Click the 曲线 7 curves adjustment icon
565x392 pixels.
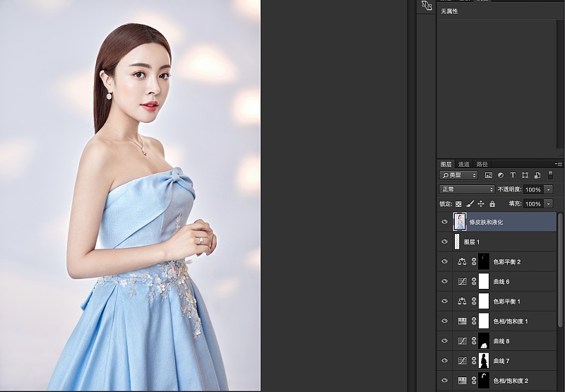[462, 360]
